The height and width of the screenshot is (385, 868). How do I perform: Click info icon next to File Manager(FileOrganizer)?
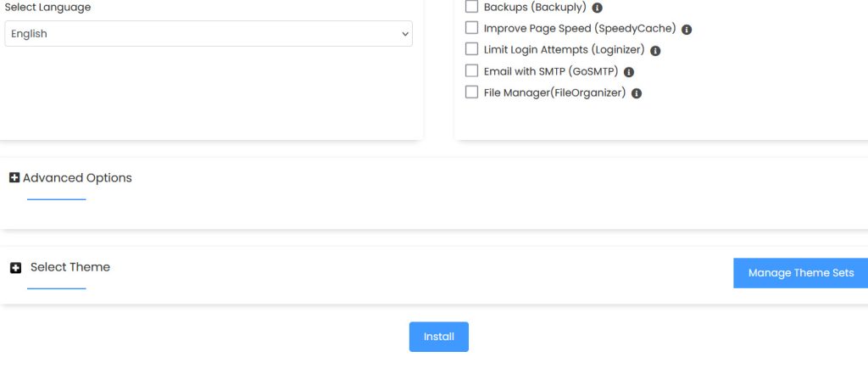(637, 93)
